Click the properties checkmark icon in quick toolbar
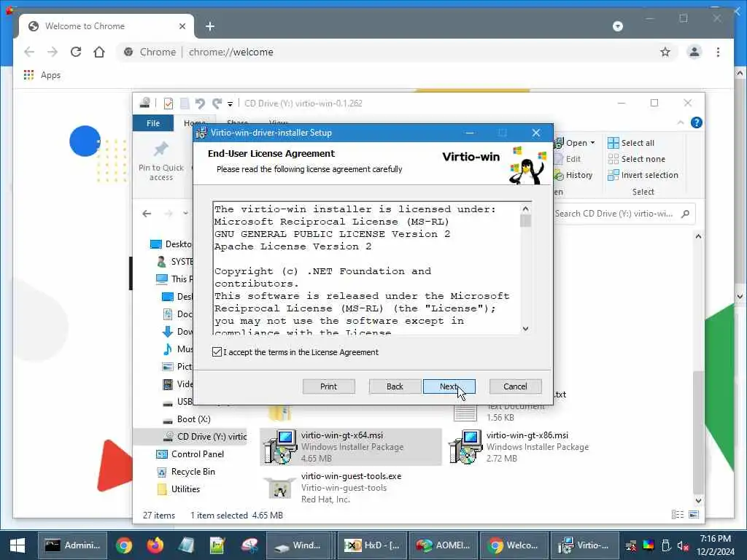The width and height of the screenshot is (747, 560). [x=169, y=104]
